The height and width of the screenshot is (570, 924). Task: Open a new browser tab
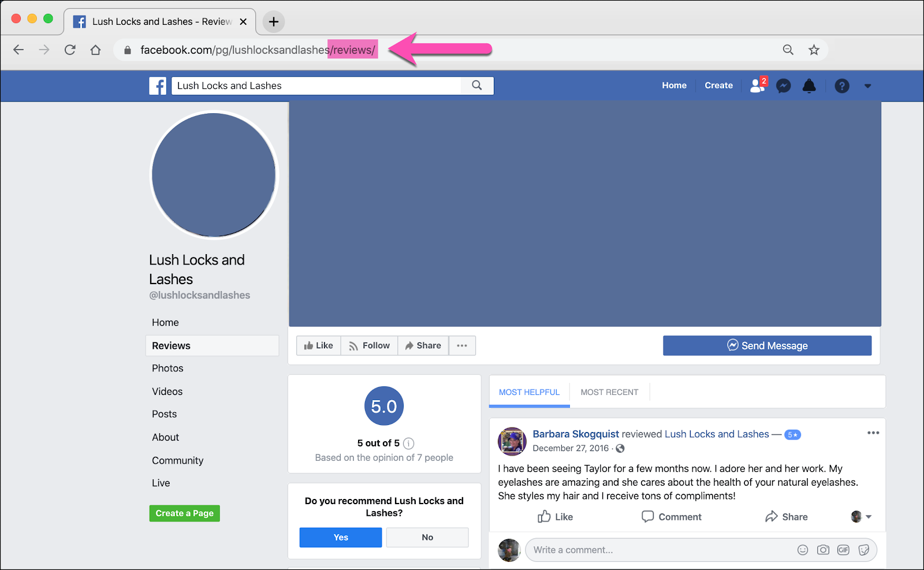pos(274,22)
